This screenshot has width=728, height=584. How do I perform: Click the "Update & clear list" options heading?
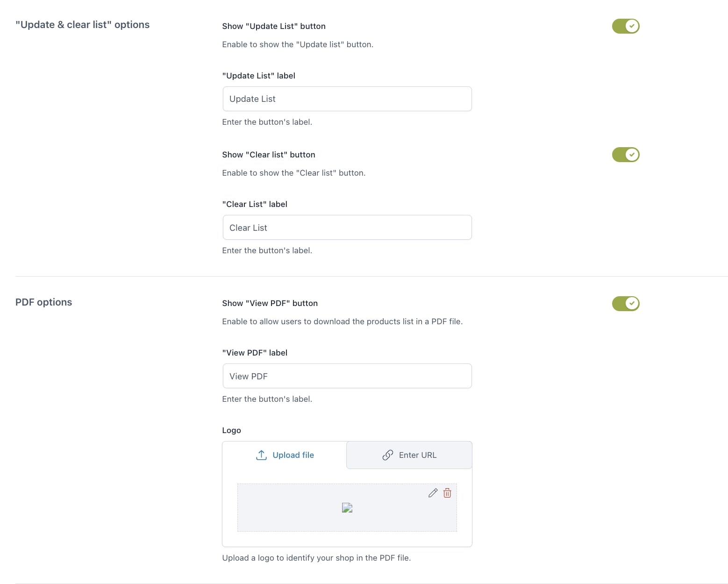82,25
